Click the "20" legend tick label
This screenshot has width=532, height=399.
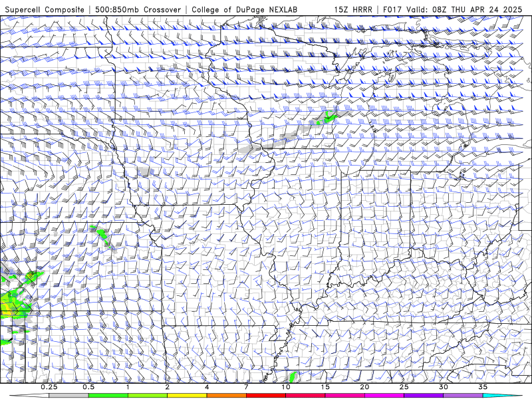coord(364,387)
